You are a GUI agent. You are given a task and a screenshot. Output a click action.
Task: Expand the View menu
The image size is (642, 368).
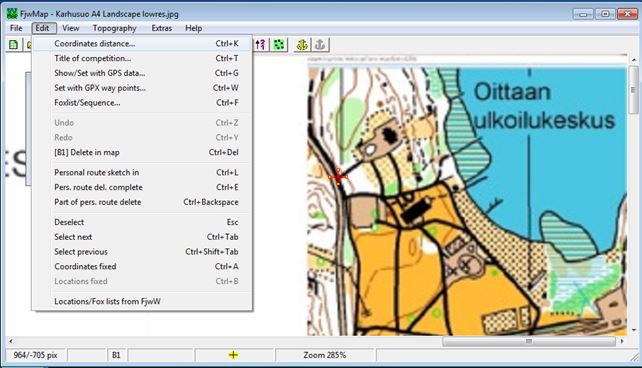(x=70, y=28)
